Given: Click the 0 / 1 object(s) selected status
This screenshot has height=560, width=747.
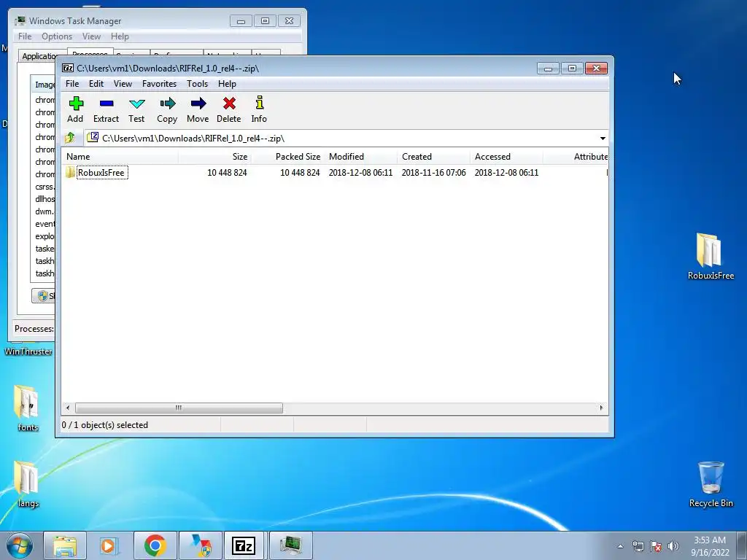Looking at the screenshot, I should (x=105, y=425).
